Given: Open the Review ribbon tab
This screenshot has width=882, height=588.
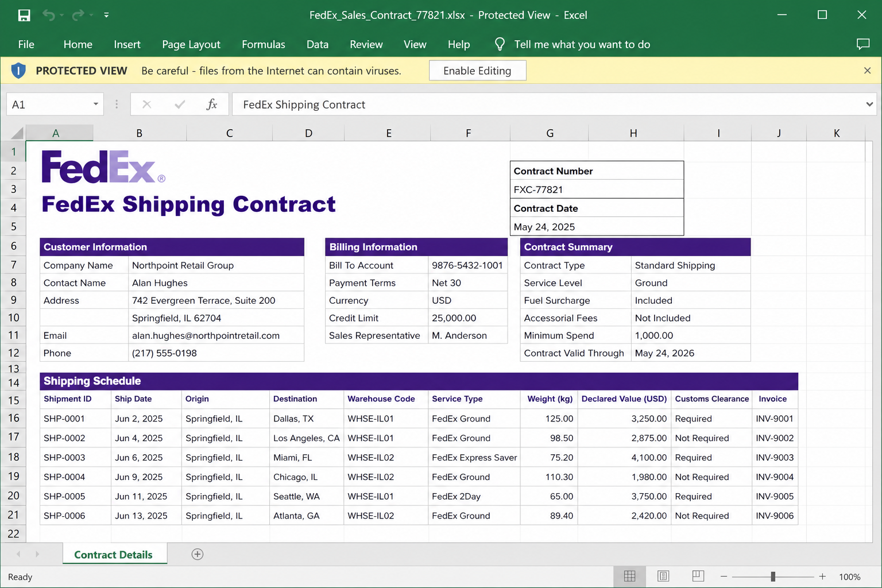Looking at the screenshot, I should coord(366,44).
